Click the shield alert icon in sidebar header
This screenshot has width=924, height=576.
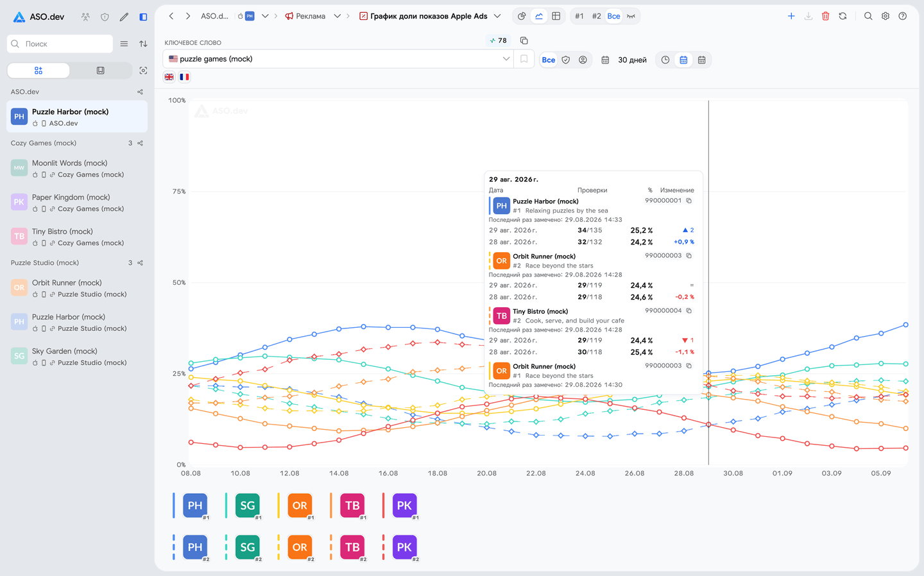pyautogui.click(x=105, y=17)
